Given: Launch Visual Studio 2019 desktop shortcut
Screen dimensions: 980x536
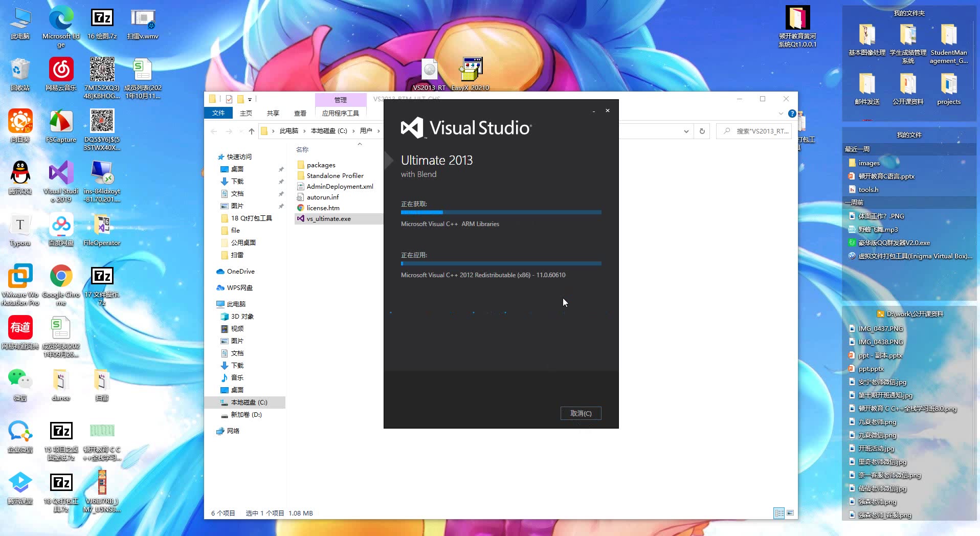Looking at the screenshot, I should coord(61,181).
